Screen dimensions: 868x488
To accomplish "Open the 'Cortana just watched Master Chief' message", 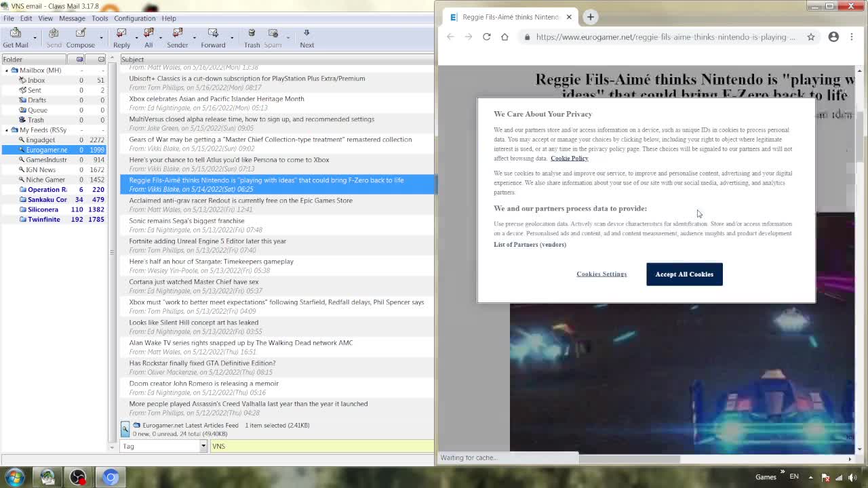I will pos(277,286).
